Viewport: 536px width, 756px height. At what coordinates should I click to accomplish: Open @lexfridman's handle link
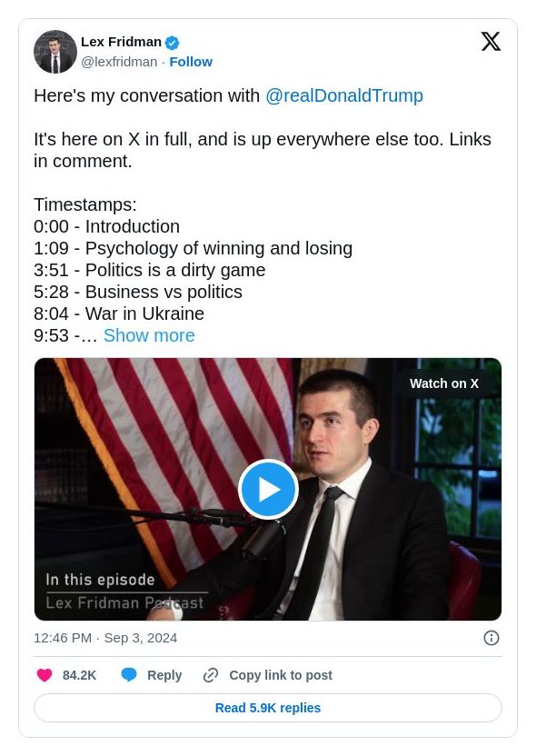click(x=119, y=62)
